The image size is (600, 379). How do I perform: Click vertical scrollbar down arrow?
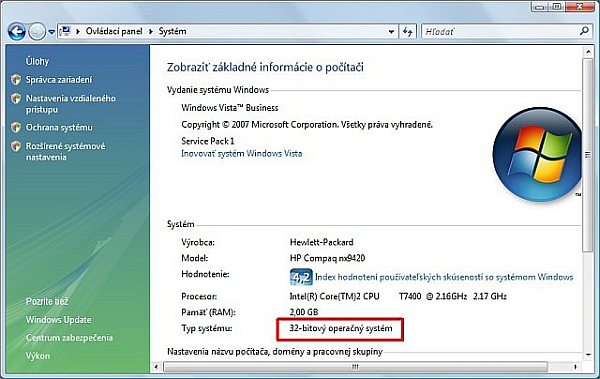tap(588, 355)
